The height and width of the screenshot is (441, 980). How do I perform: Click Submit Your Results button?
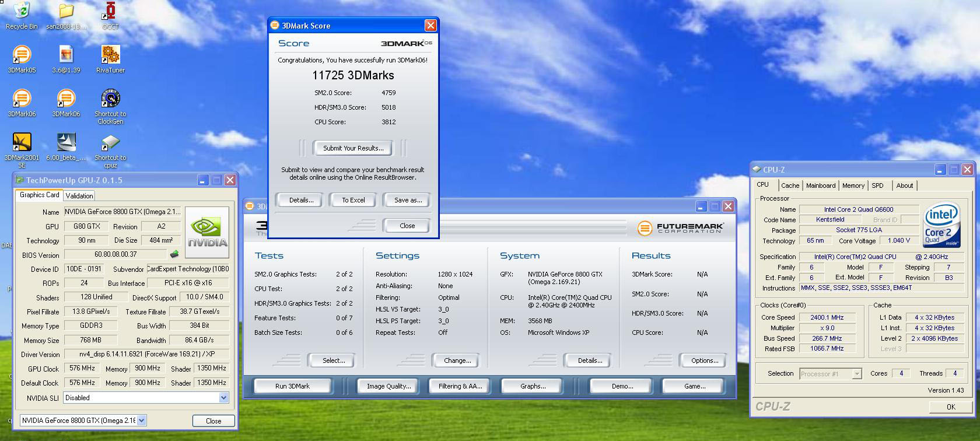click(x=353, y=148)
